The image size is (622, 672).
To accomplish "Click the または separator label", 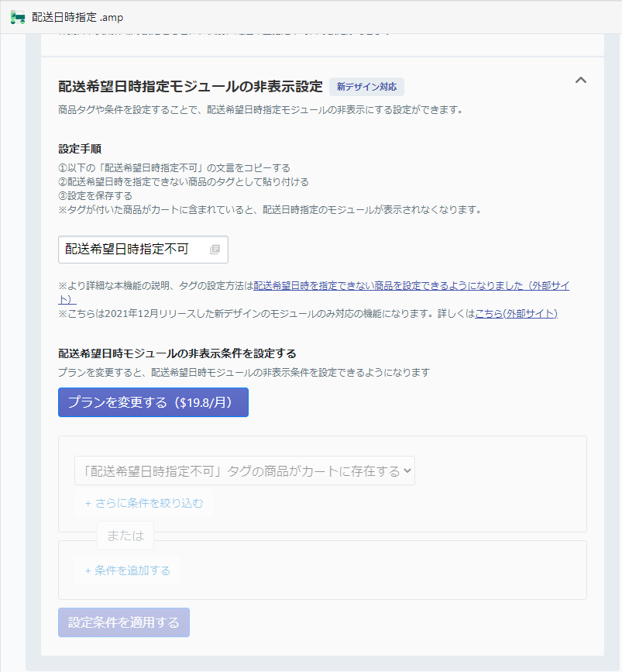I will coord(125,536).
